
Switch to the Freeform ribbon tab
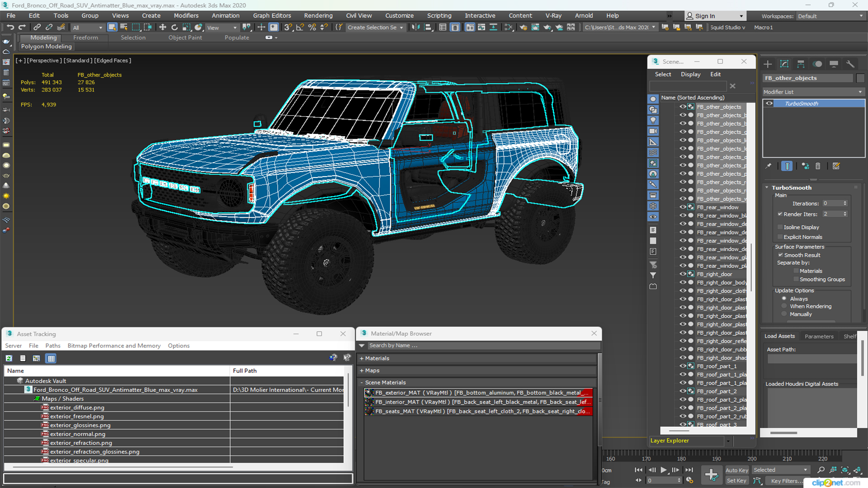point(85,38)
